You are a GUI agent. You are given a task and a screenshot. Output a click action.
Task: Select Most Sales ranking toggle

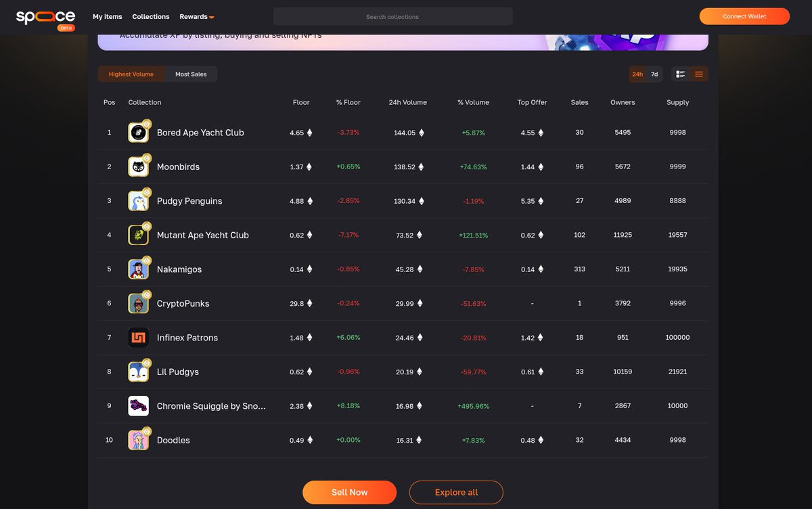tap(191, 74)
